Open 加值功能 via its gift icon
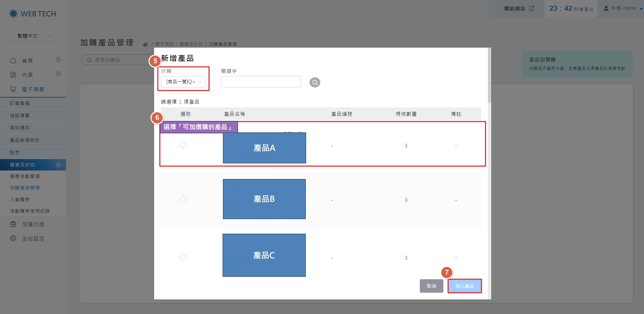The width and height of the screenshot is (644, 314). tap(13, 224)
